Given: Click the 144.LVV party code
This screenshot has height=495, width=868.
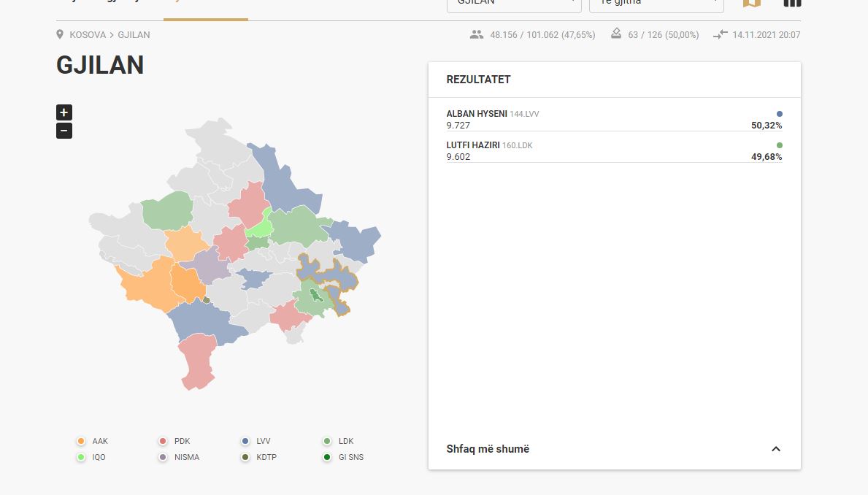Looking at the screenshot, I should pyautogui.click(x=524, y=114).
